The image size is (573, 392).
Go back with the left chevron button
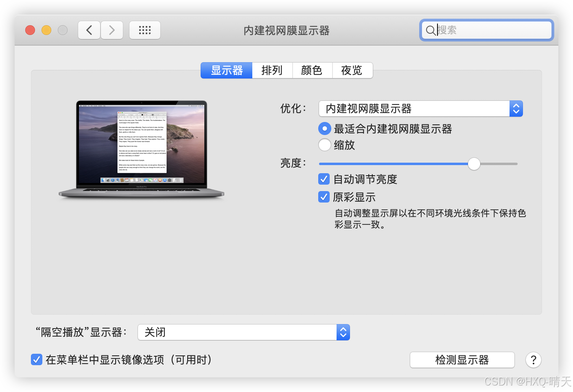pos(89,30)
